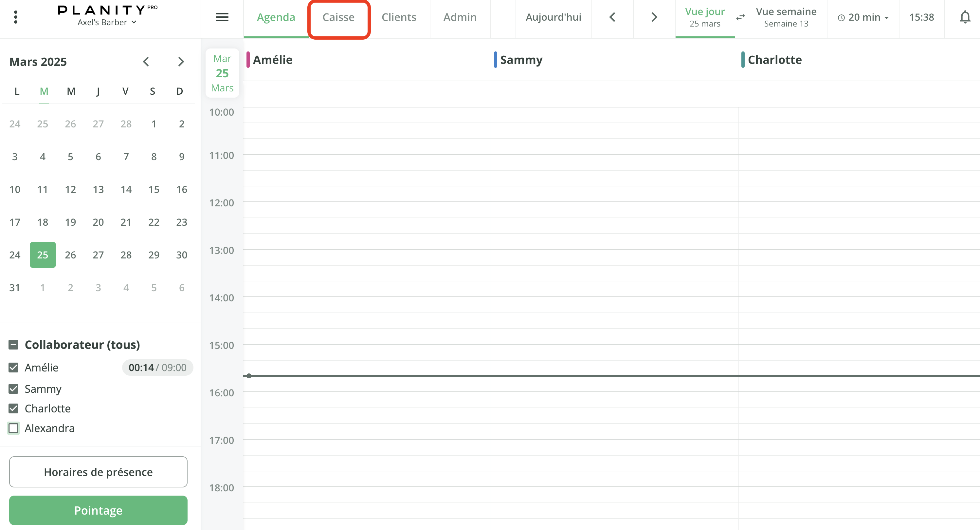Click the left arrow to go to previous day
The image size is (980, 530).
coord(612,17)
